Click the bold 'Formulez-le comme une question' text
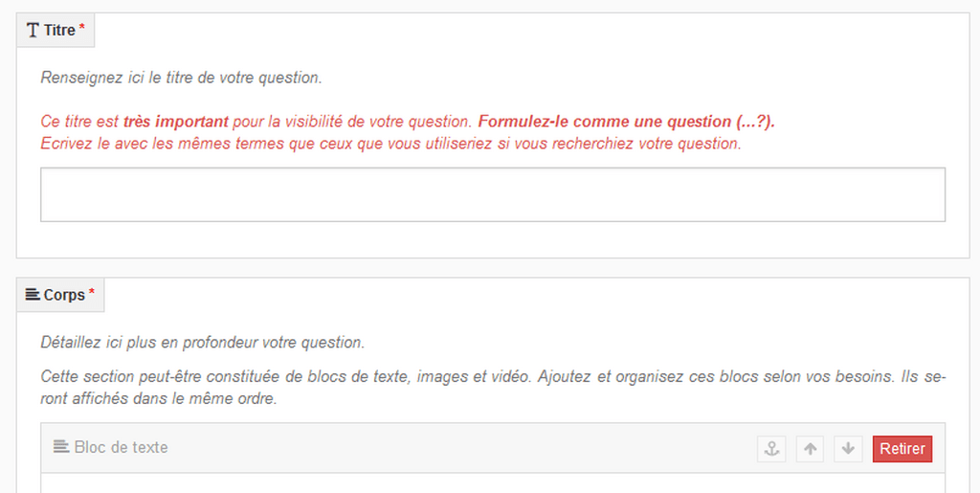Viewport: 980px width, 493px height. [626, 122]
